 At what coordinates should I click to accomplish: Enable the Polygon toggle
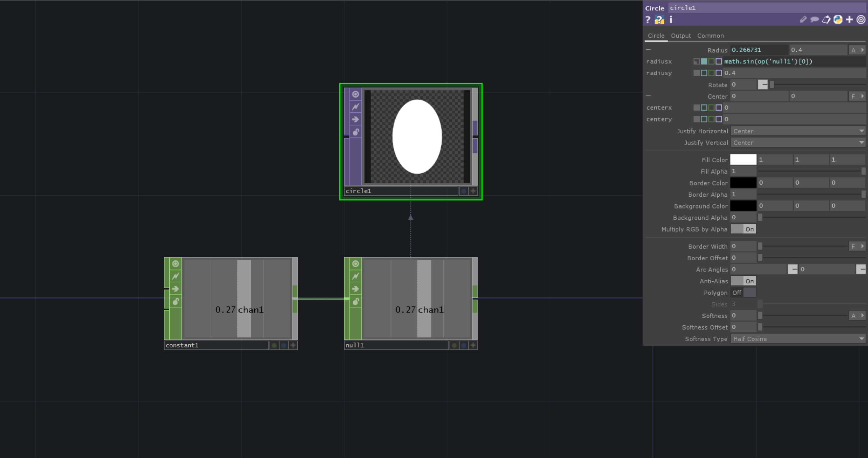pos(743,293)
